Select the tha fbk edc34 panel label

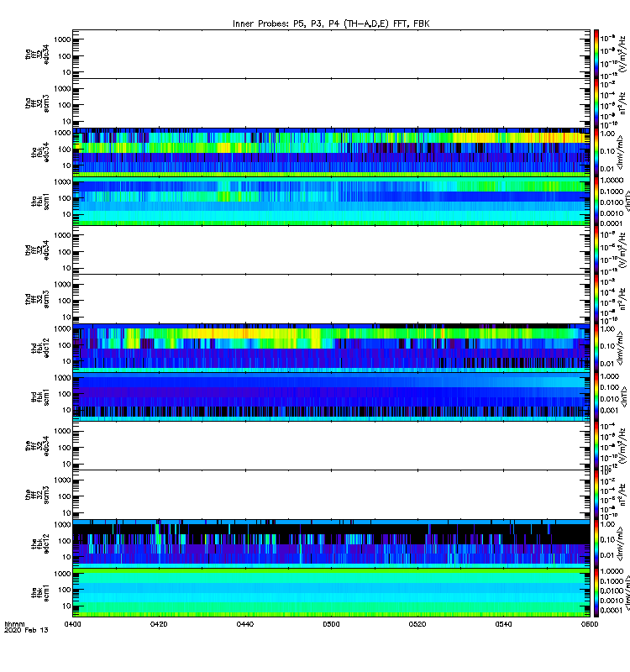[x=40, y=152]
